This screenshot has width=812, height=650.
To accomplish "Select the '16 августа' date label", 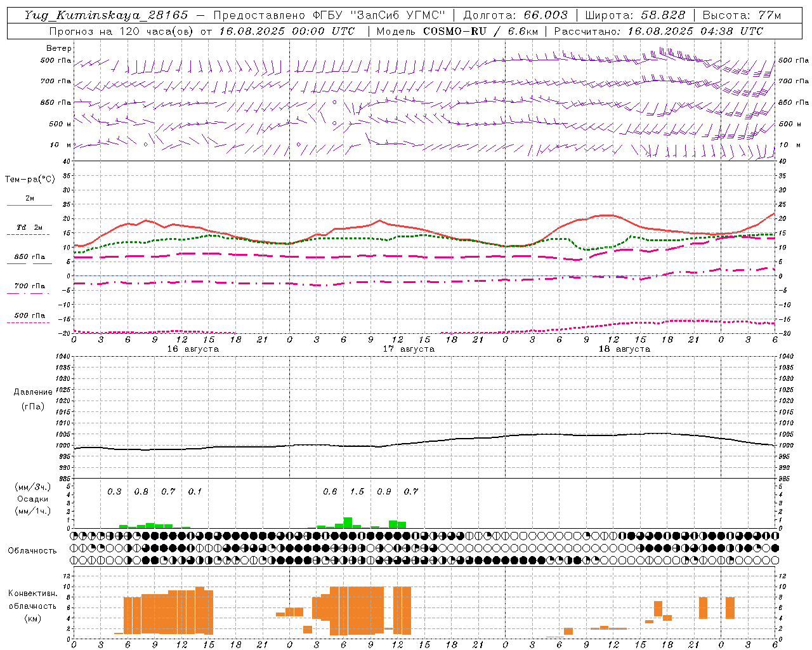I will 193,349.
